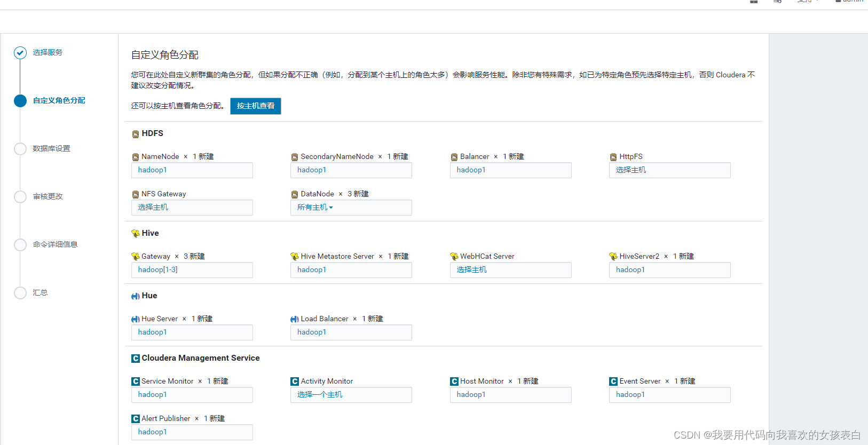Click the 自定义角色分配 page heading
Image resolution: width=868 pixels, height=445 pixels.
tap(165, 55)
